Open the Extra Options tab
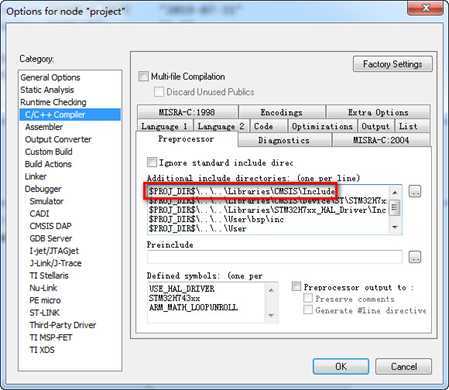449x390 pixels. click(378, 112)
